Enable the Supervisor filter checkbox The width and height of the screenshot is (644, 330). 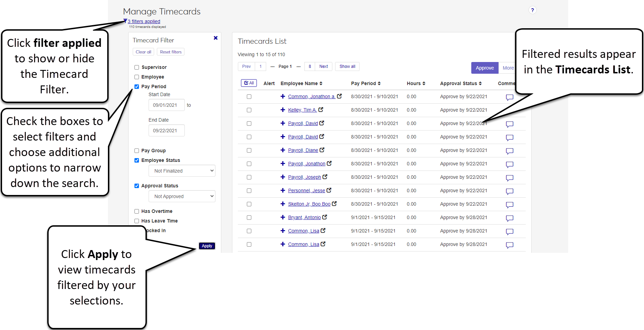[x=137, y=67]
